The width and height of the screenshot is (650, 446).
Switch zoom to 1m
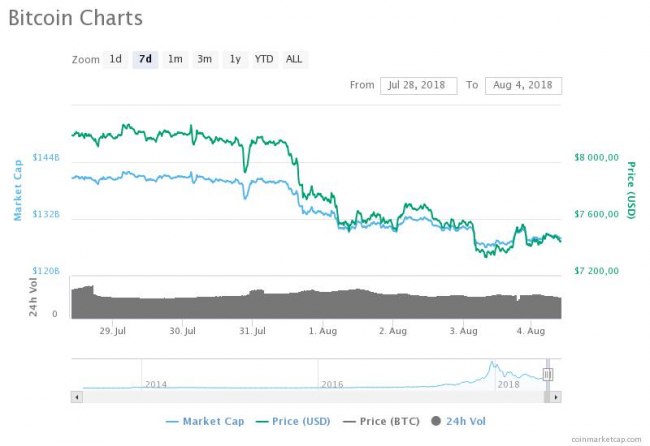coord(175,59)
